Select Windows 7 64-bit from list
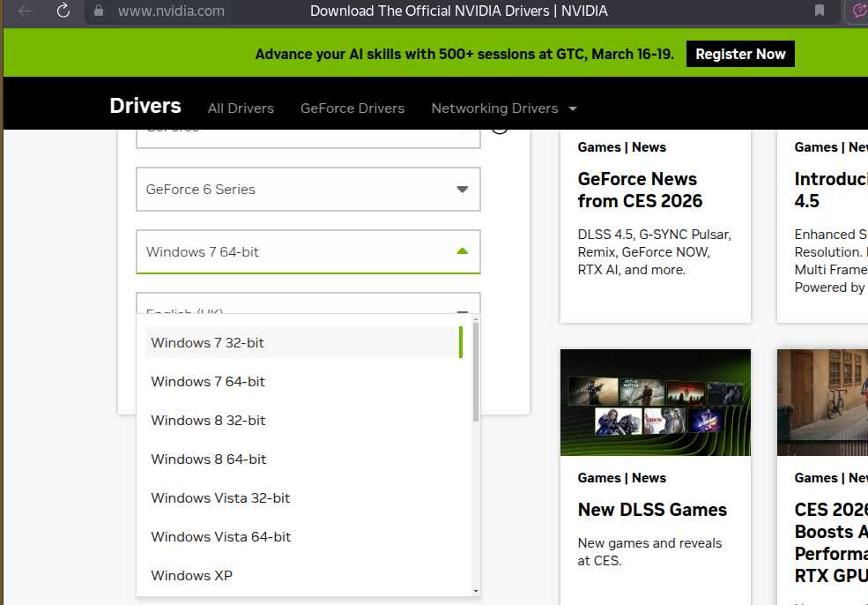 (304, 381)
